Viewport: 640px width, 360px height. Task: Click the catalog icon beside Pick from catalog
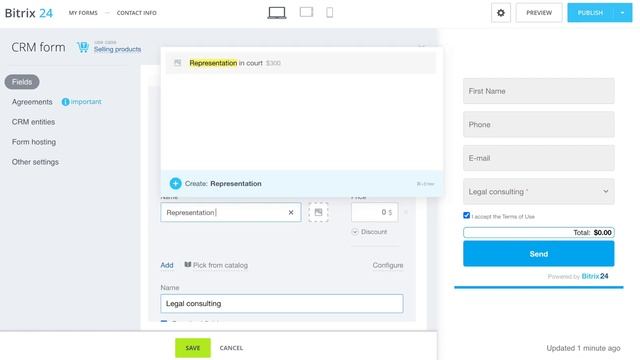[188, 265]
